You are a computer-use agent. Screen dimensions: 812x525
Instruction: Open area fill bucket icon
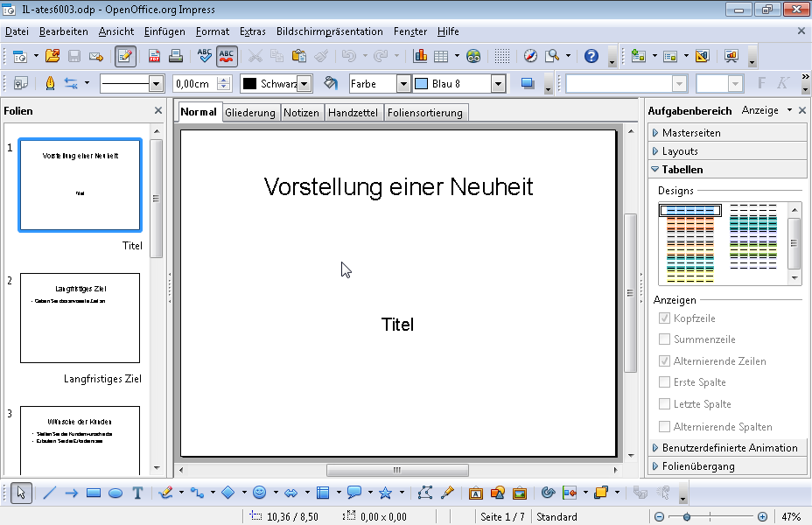pos(331,83)
